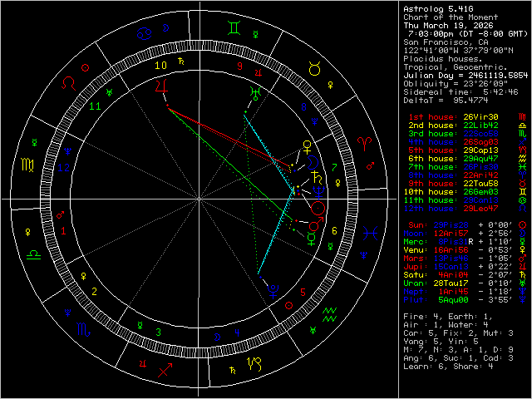The height and width of the screenshot is (399, 532).
Task: Select the red Aries sign on the zodiac ring
Action: pos(365,144)
